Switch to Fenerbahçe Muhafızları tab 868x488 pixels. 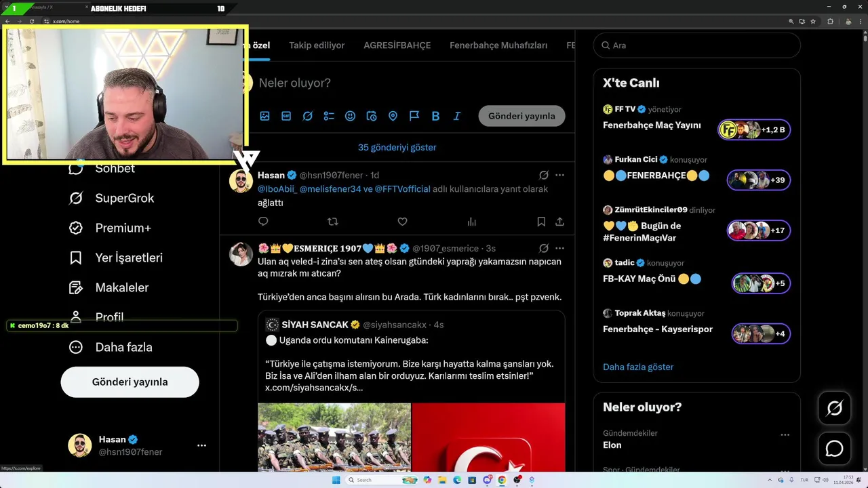pos(498,45)
